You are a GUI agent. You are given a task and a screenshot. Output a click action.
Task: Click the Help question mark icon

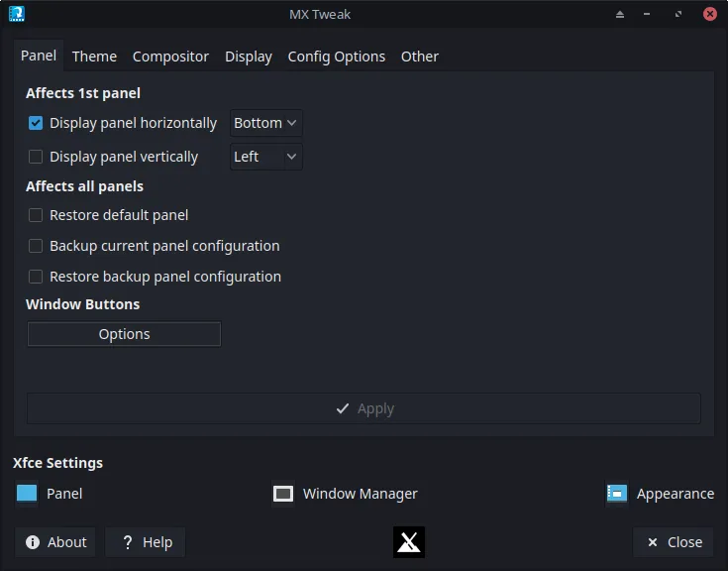pos(128,542)
